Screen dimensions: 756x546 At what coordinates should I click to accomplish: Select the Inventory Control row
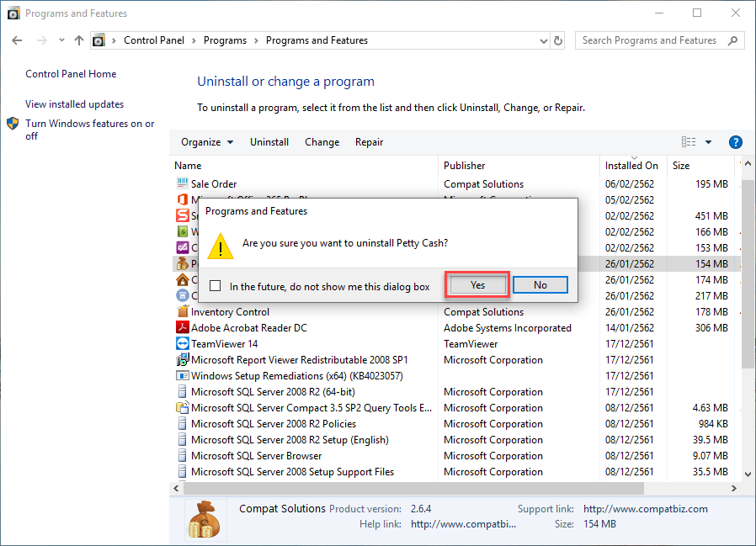455,312
